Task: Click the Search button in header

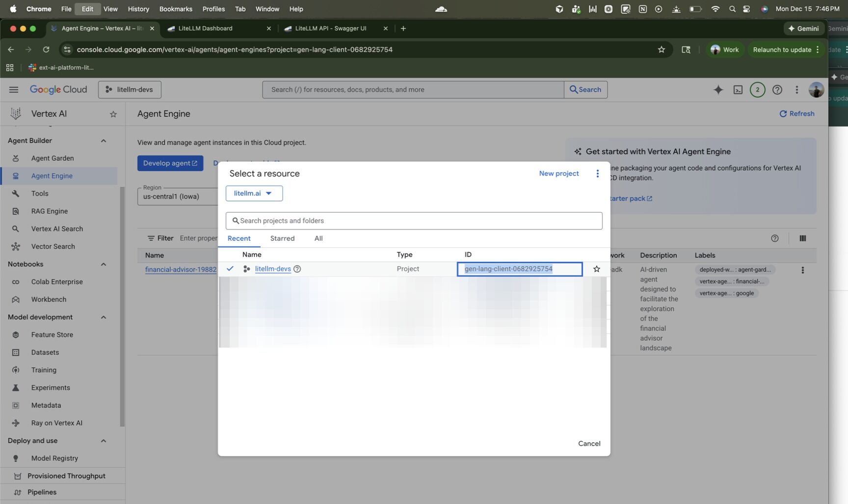Action: point(585,90)
